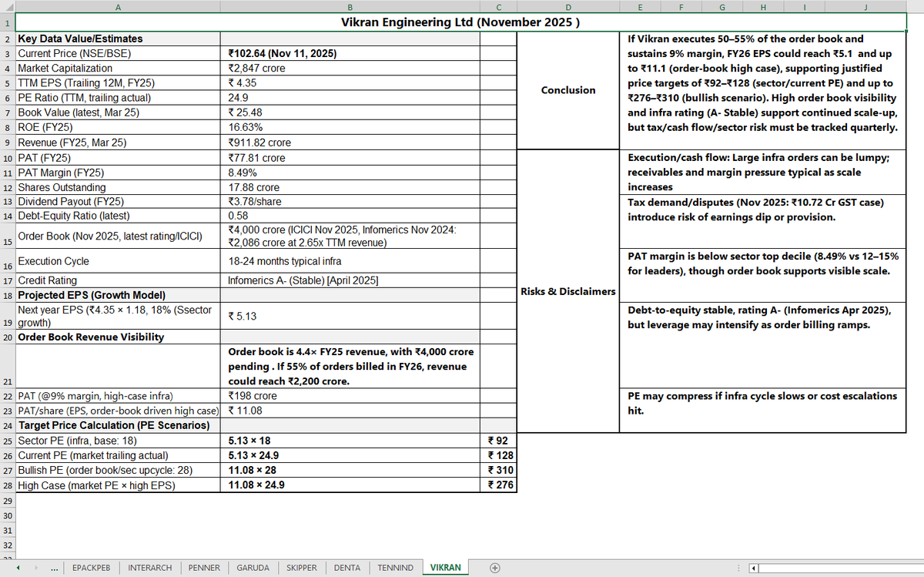Select PAT value ₹77.81 crore

(350, 157)
